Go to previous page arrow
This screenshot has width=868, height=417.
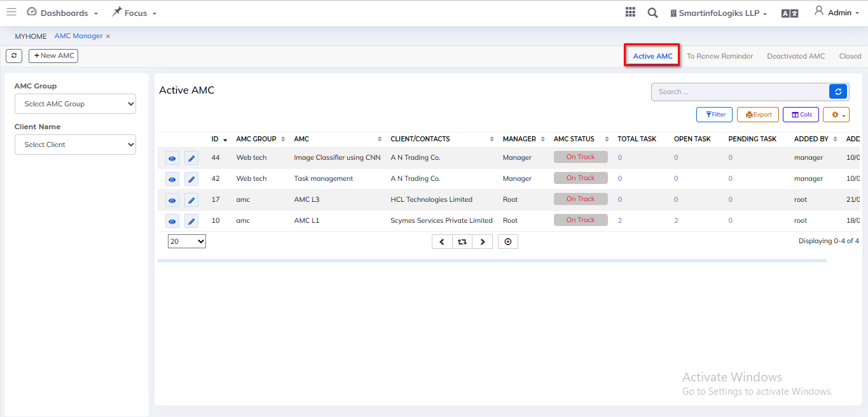click(442, 242)
